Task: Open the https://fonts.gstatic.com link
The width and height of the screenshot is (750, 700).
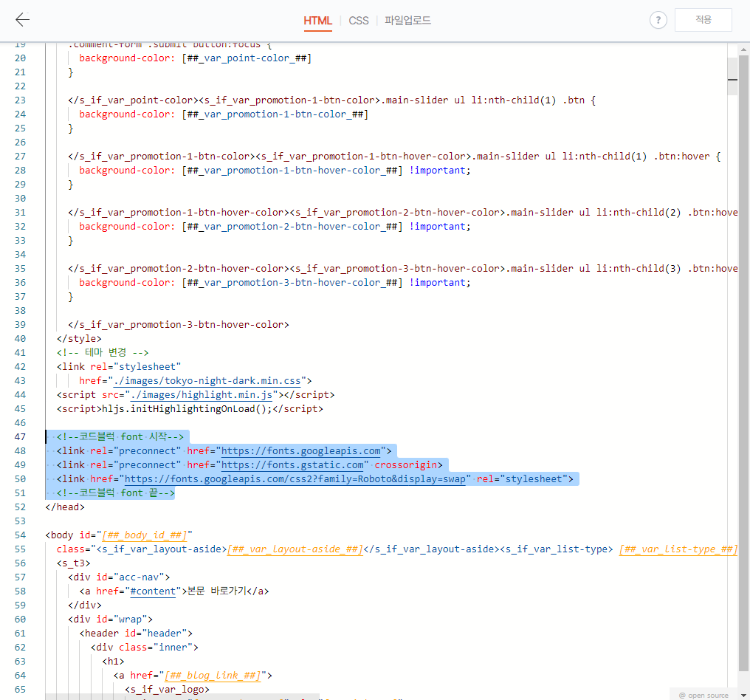Action: [292, 465]
